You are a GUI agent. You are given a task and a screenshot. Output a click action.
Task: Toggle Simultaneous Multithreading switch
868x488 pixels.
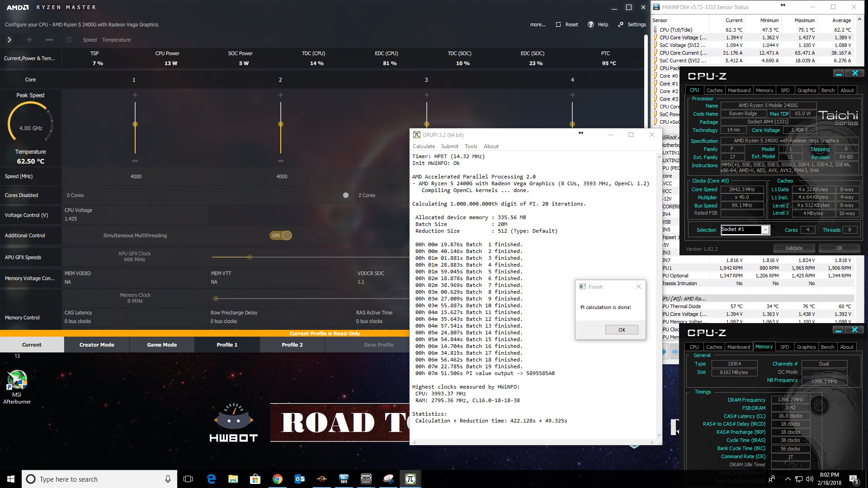click(x=281, y=235)
